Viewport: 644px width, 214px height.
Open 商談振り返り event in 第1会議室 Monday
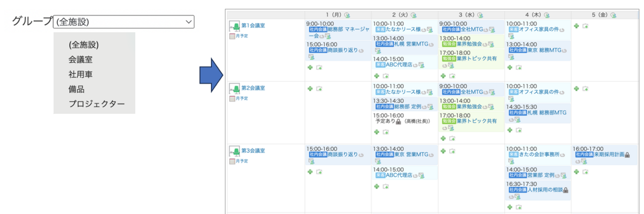342,50
